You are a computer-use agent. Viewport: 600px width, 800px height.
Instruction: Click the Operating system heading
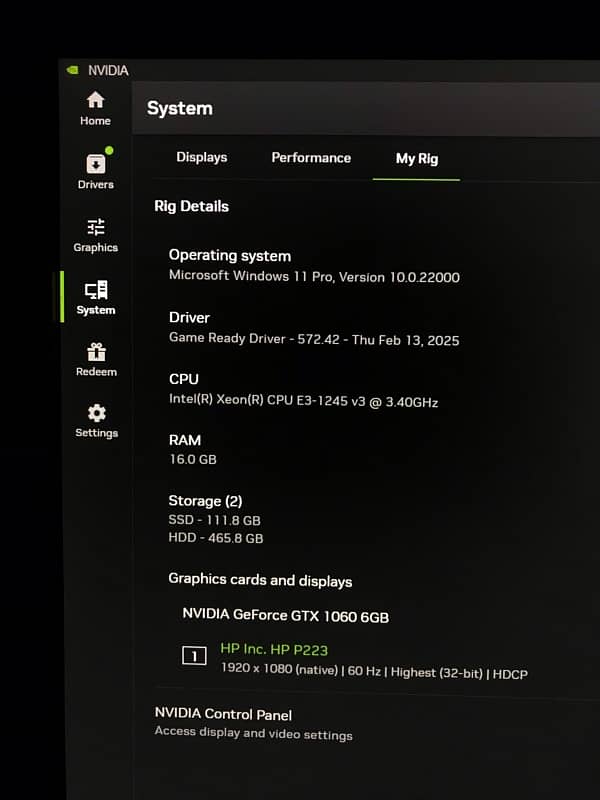230,256
